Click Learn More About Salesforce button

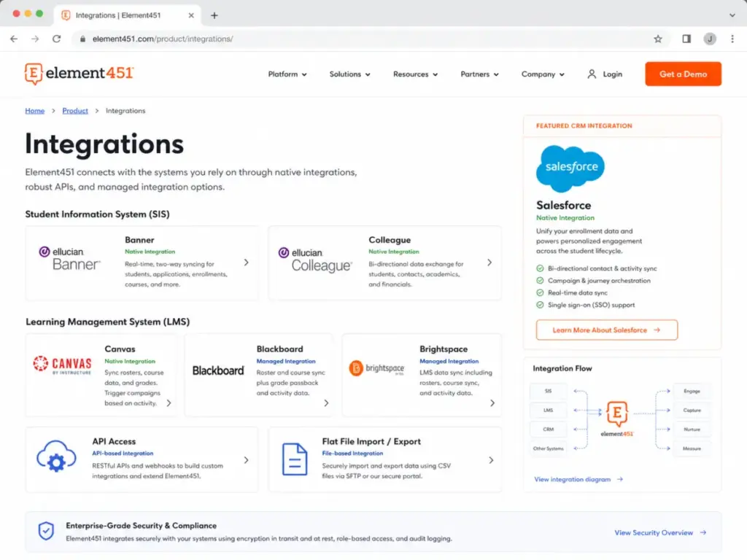(606, 330)
